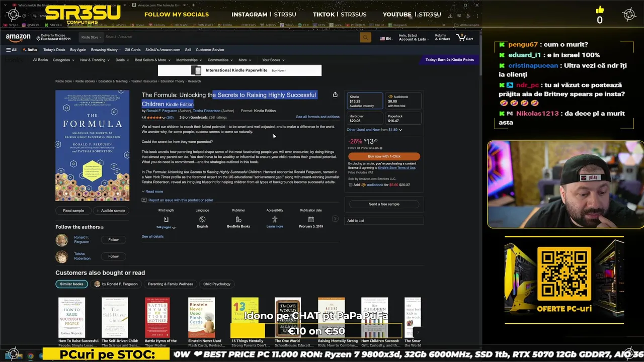Expand the Memberships menu
Viewport: 644px width, 362px height.
[189, 60]
